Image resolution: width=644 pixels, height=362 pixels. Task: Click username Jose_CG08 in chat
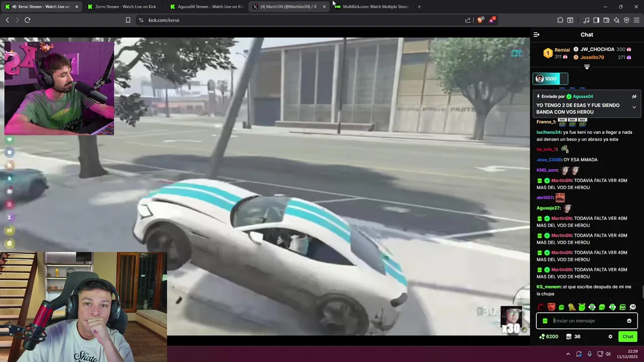[x=548, y=160]
